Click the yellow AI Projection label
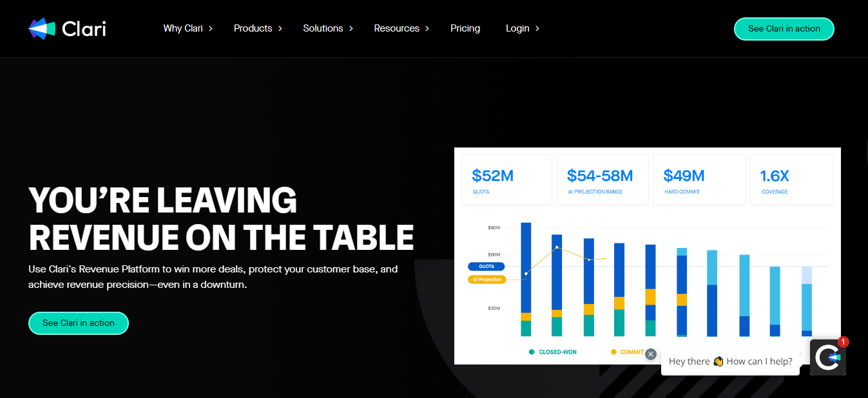The image size is (868, 398). [x=487, y=280]
